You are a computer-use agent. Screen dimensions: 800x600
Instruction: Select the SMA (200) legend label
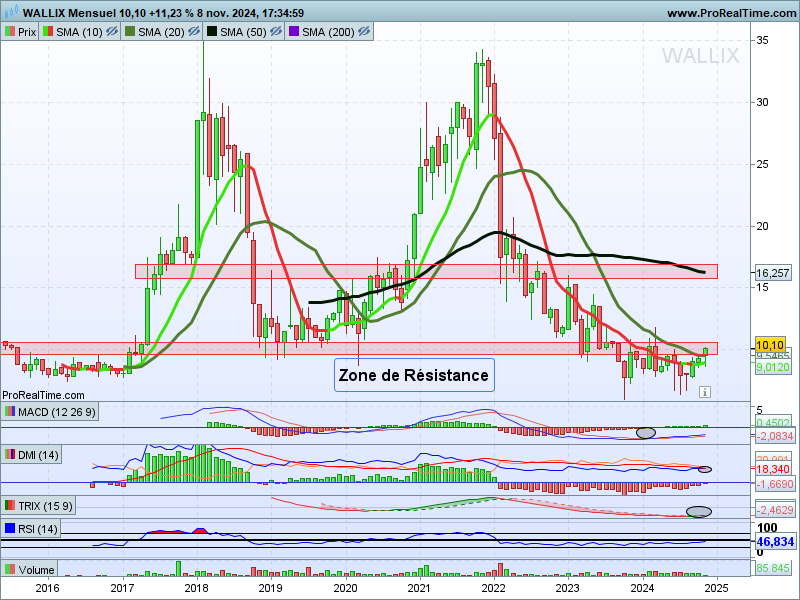(328, 32)
